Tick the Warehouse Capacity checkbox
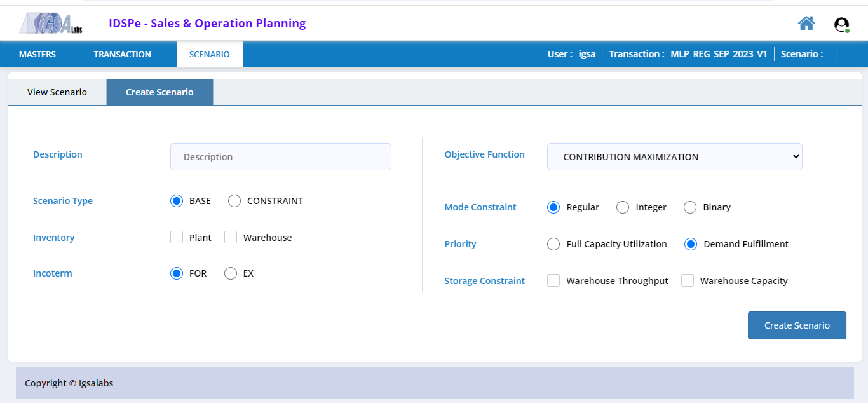 pyautogui.click(x=688, y=280)
